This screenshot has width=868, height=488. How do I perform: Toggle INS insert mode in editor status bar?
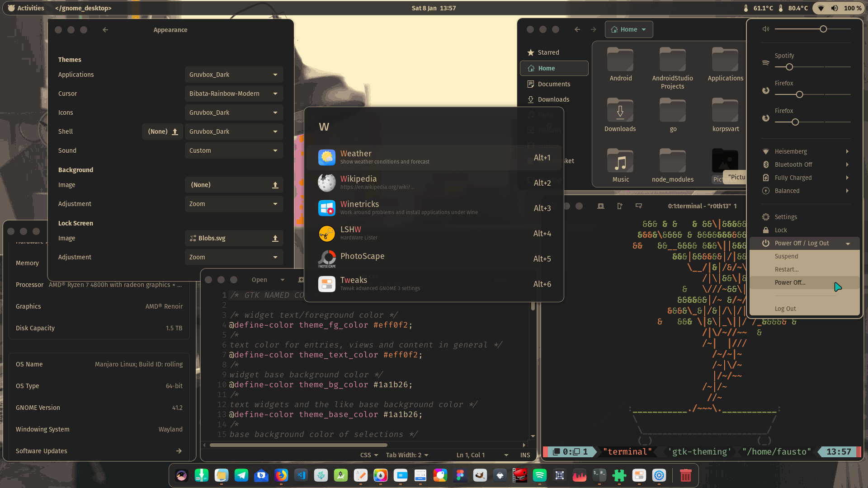(525, 455)
